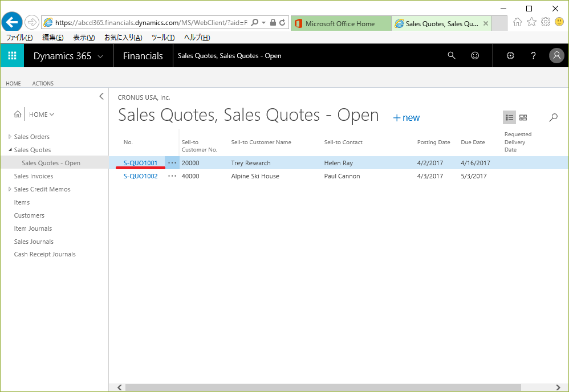Open the ヘルプ(H) menu
The width and height of the screenshot is (569, 392).
197,38
